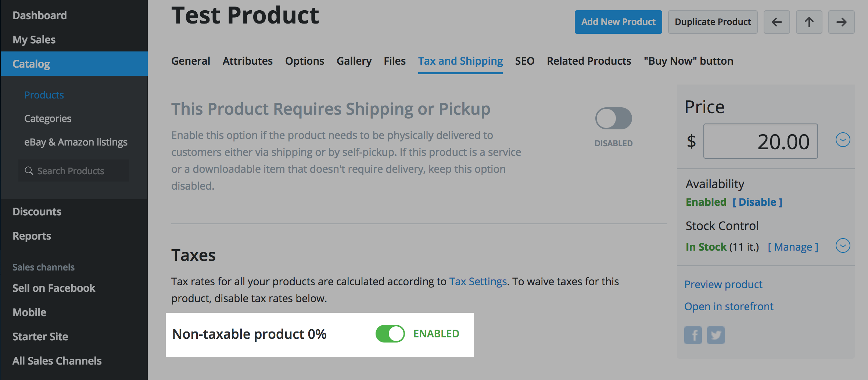
Task: Open the Tax Settings link
Action: click(478, 282)
